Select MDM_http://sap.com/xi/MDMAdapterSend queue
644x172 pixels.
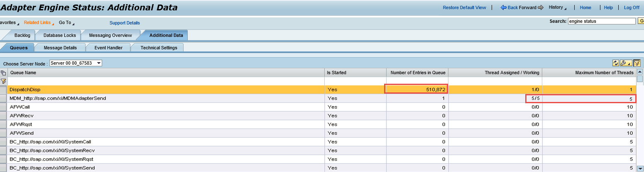click(x=318, y=98)
